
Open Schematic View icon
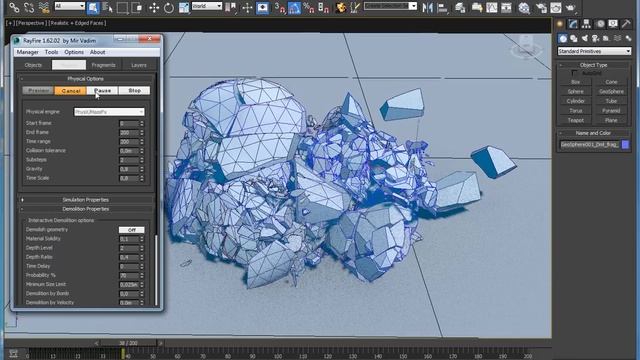[x=506, y=7]
